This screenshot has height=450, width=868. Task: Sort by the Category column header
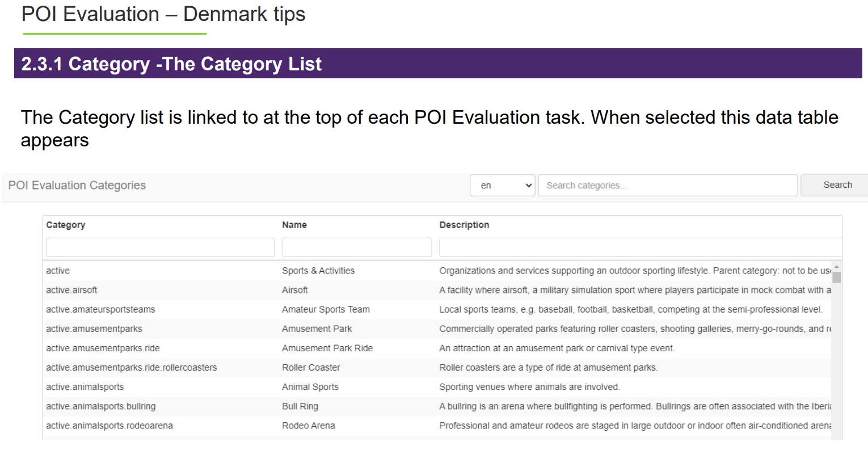pyautogui.click(x=66, y=225)
